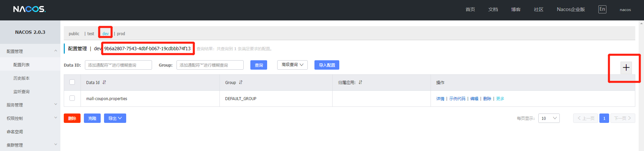The image size is (644, 151).
Task: Sort by 归属应用 column
Action: [360, 82]
